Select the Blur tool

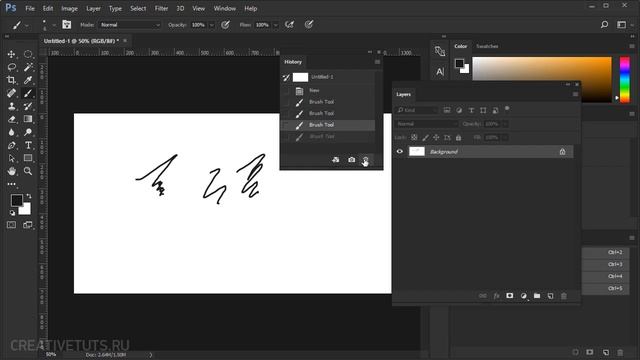coord(11,132)
